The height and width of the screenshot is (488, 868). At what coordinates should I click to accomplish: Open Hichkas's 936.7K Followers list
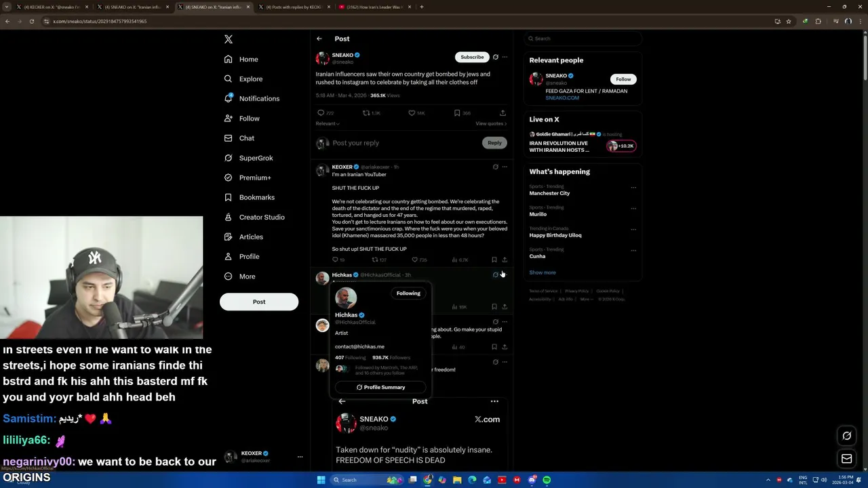(391, 358)
